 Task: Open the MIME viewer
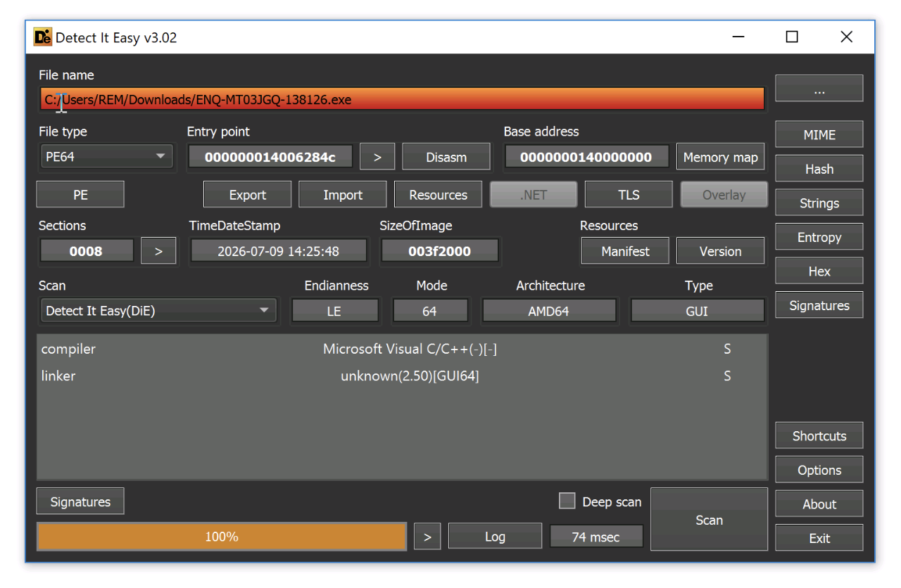point(819,135)
